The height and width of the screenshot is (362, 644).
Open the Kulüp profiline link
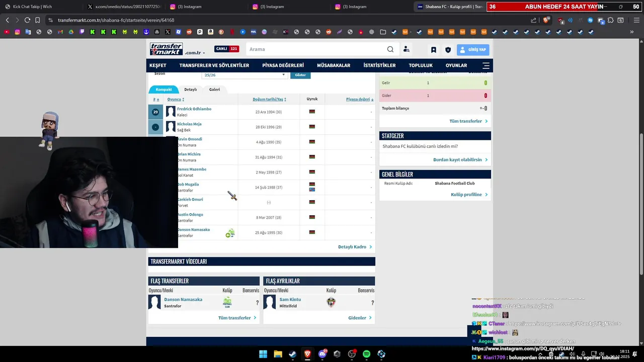pos(469,195)
